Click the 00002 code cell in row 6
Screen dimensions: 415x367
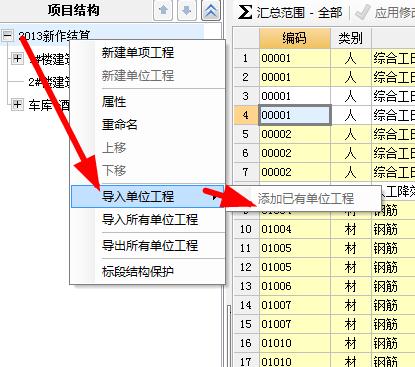(x=295, y=153)
